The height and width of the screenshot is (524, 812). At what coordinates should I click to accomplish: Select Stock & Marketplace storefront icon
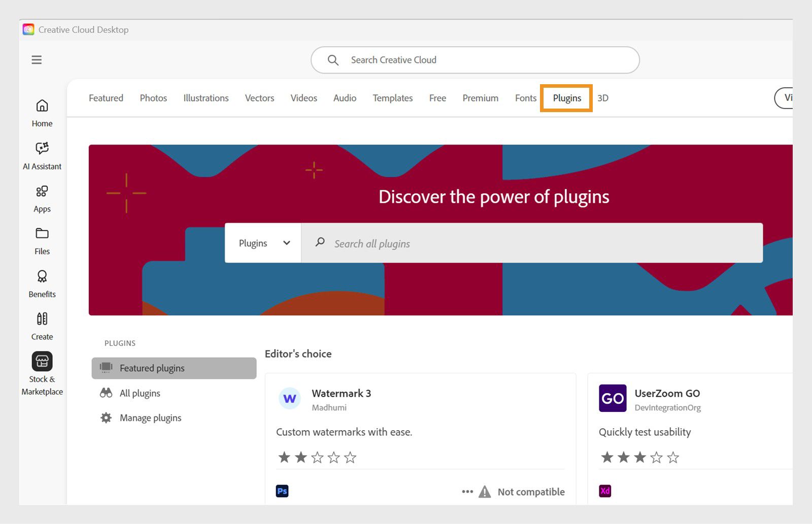coord(42,361)
